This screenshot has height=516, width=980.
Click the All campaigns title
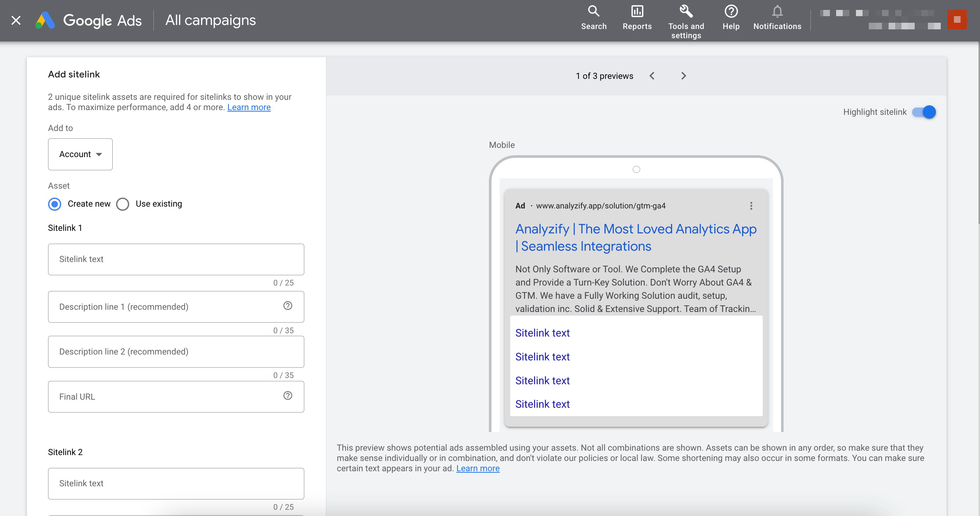point(210,20)
